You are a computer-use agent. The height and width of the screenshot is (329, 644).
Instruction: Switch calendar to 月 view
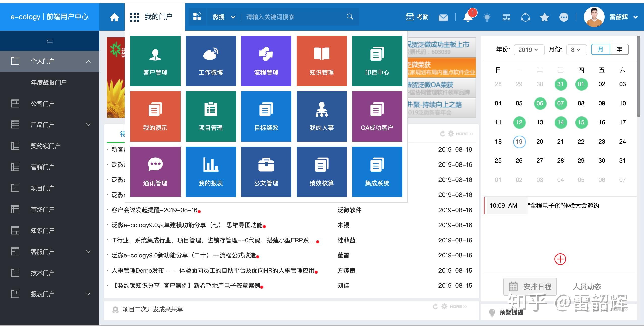(x=601, y=49)
